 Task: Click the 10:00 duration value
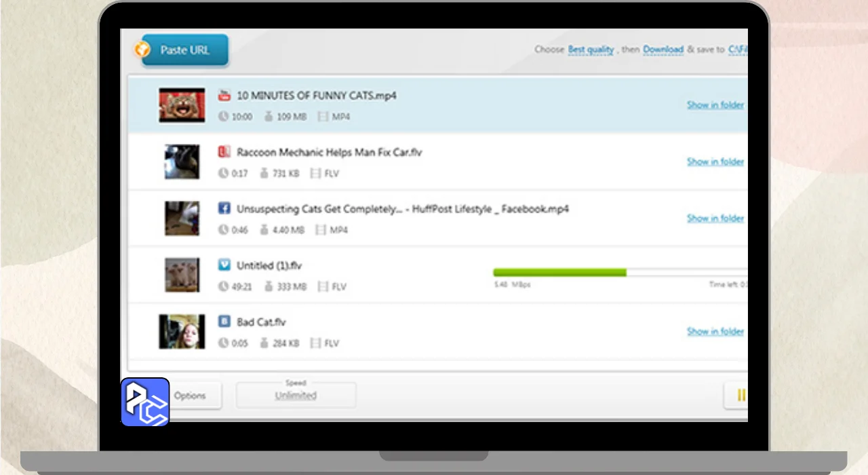coord(242,117)
